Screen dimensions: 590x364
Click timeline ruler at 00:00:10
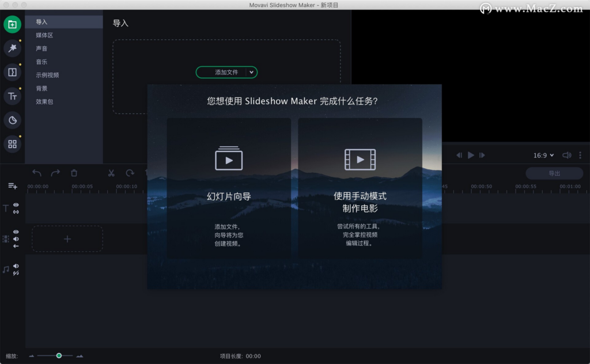(x=126, y=187)
